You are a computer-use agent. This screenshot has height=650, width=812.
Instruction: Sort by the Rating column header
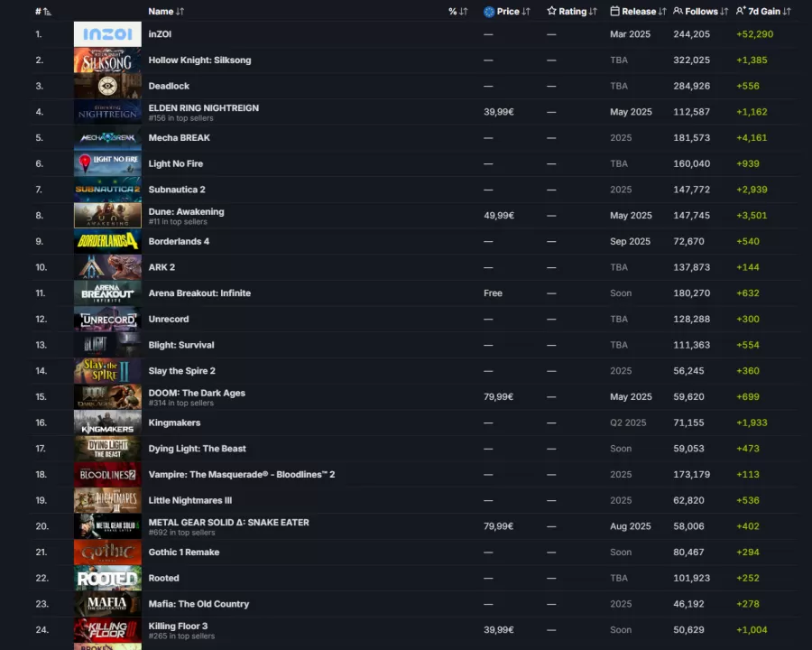[x=572, y=12]
